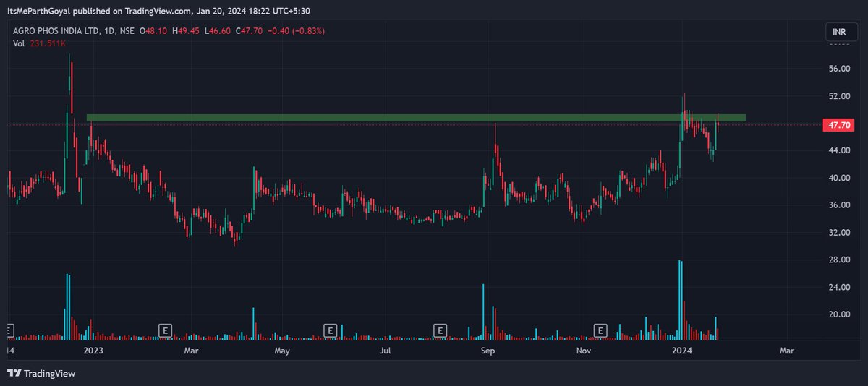Click the 2024 time axis label

(x=681, y=351)
